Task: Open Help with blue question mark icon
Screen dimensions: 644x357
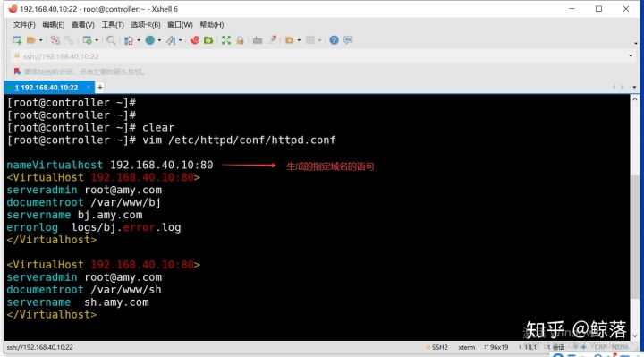Action: coord(334,40)
